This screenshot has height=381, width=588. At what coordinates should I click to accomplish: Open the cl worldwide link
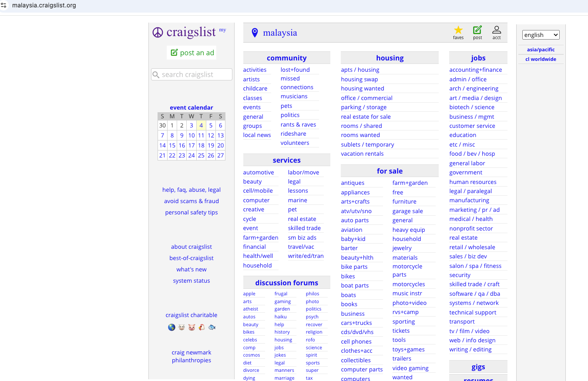[541, 59]
